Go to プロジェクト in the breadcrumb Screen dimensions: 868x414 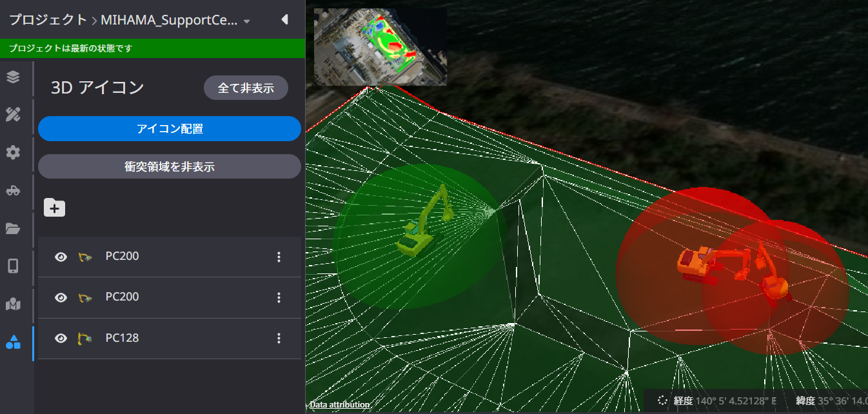48,20
